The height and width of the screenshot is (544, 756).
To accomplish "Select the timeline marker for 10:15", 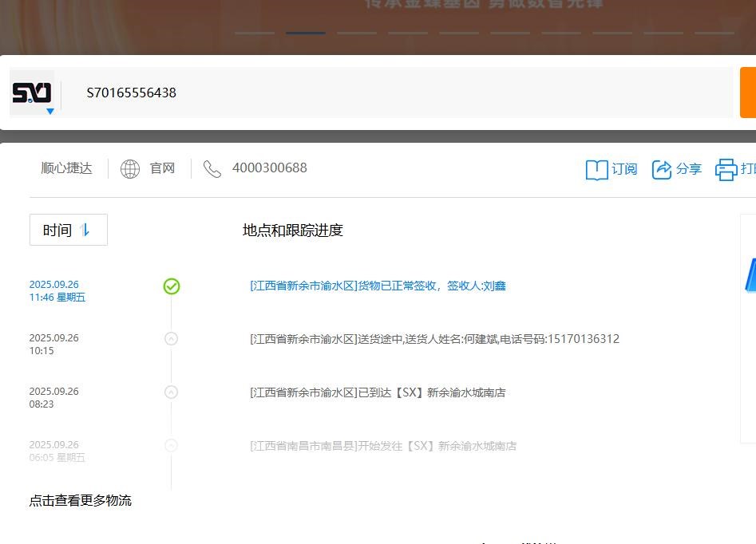I will [x=171, y=339].
